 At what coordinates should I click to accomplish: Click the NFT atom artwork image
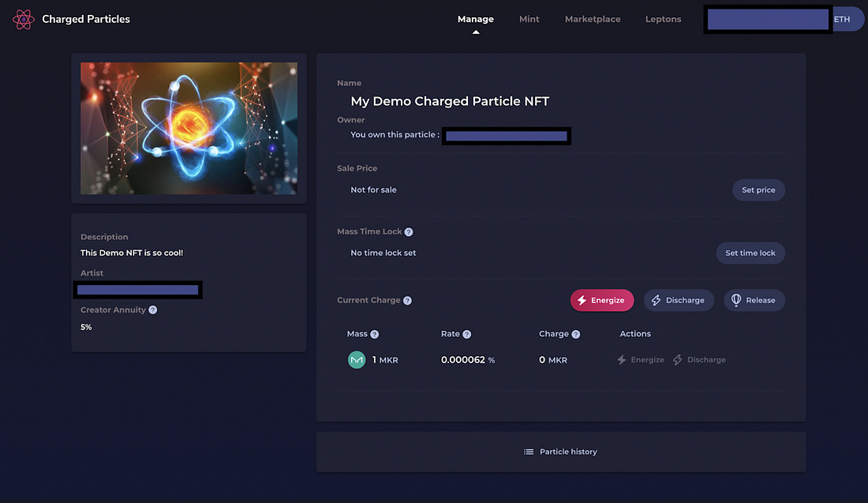click(x=189, y=128)
